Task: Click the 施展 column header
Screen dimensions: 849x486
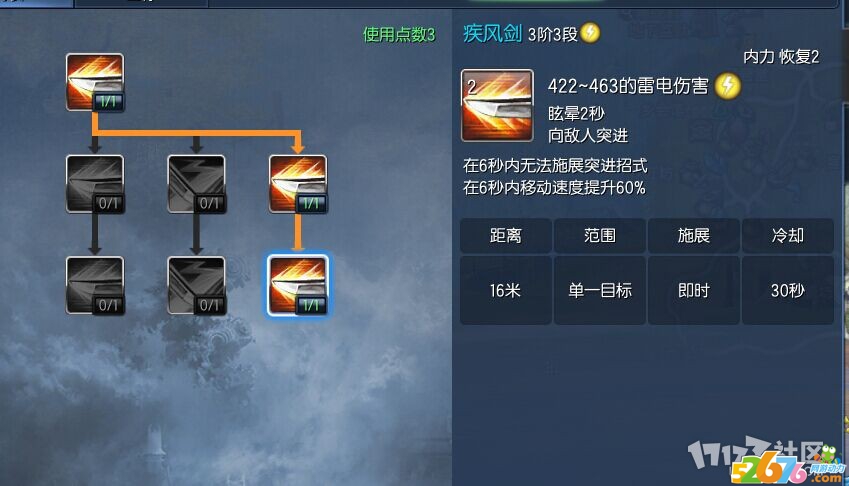Action: pyautogui.click(x=694, y=235)
